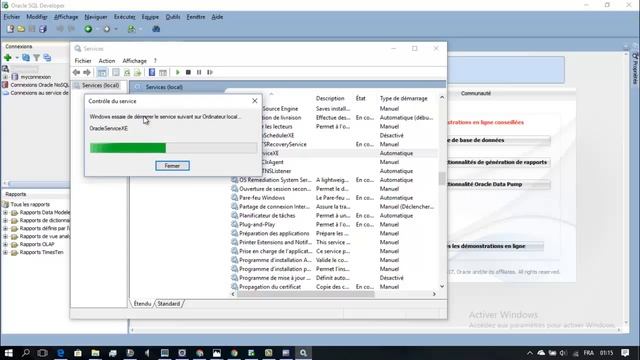
Task: Open dropdown arrow beside the green plus icon
Action: coord(17,58)
